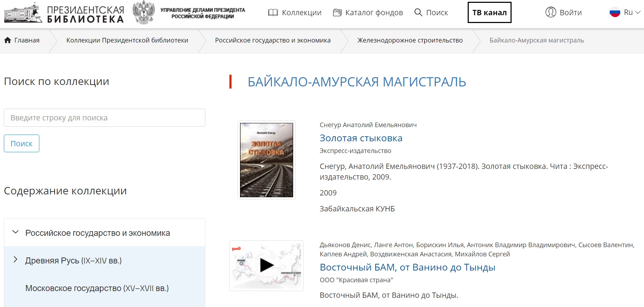Open the Presidential Library logo homepage
Screen dimensions: 644x307
click(64, 13)
